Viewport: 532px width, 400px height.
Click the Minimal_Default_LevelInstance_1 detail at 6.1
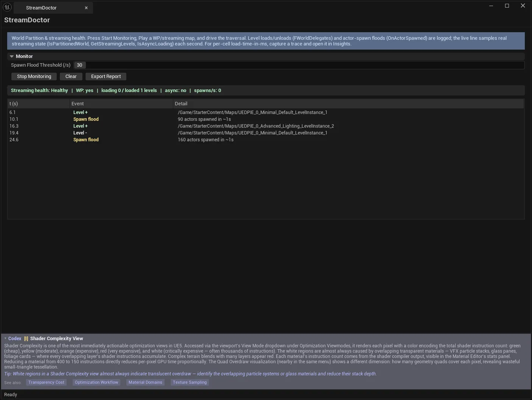coord(252,112)
